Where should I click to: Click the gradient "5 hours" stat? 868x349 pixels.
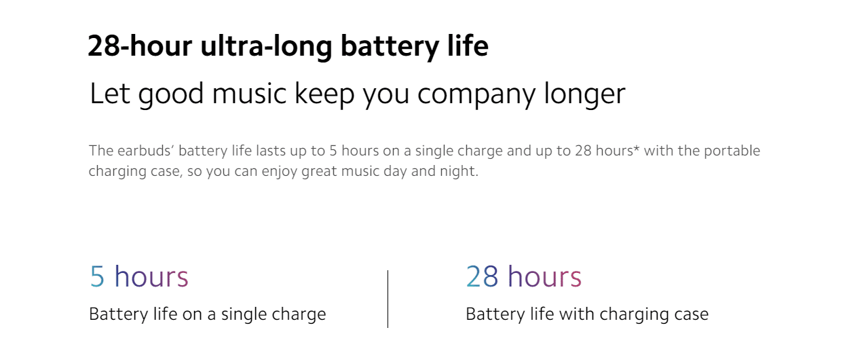click(139, 276)
